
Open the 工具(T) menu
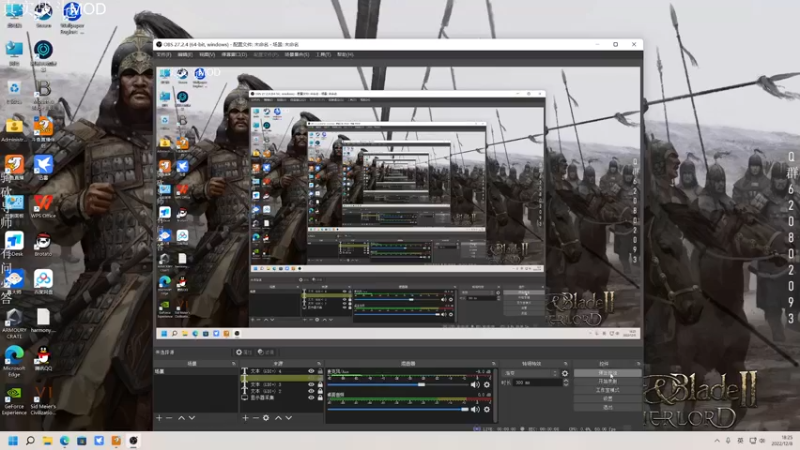[323, 55]
